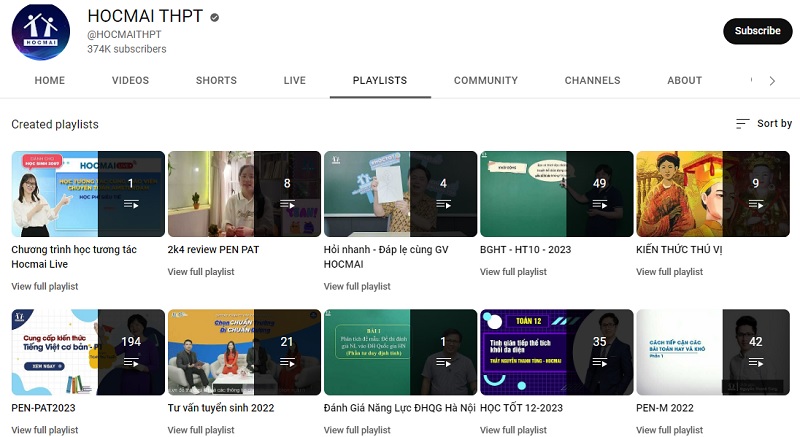
Task: Open the Hỏi nhanh - Đáp lẹ playlist thumbnail
Action: 400,193
